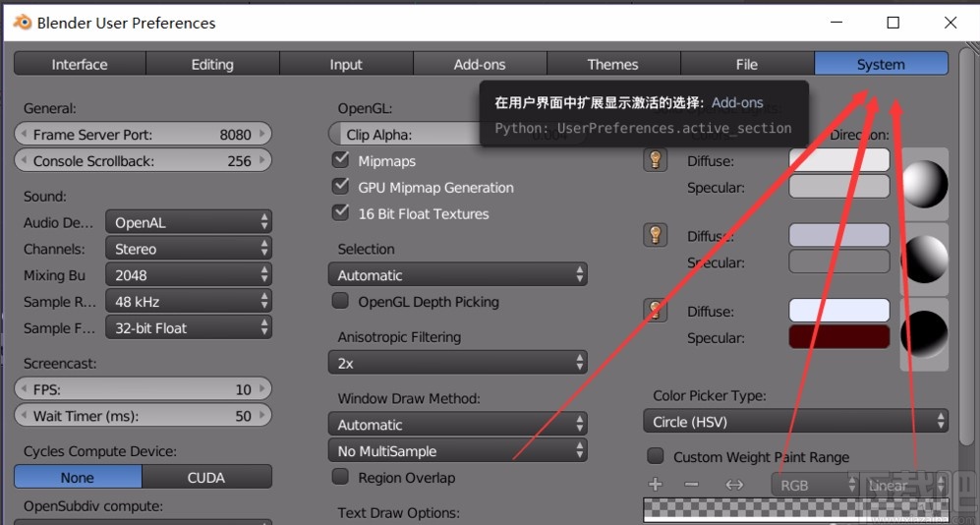Click the third light direction sphere
This screenshot has width=980, height=525.
[924, 333]
